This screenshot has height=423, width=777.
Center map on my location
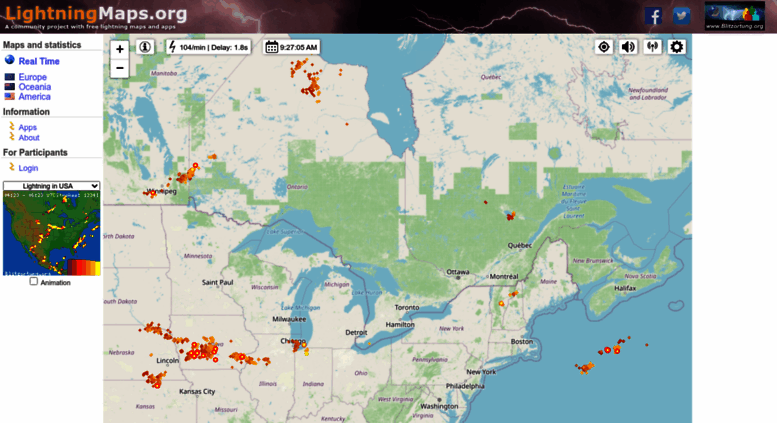click(604, 47)
